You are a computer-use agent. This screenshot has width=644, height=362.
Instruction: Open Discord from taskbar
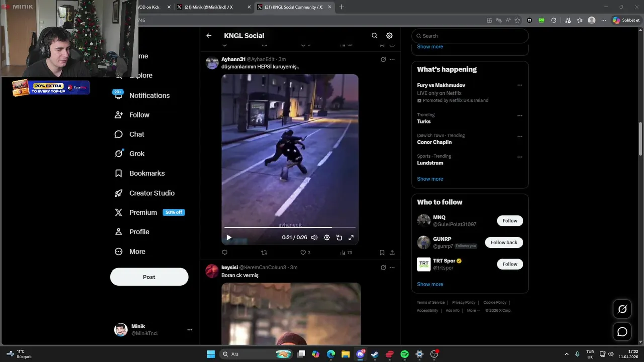point(360,354)
